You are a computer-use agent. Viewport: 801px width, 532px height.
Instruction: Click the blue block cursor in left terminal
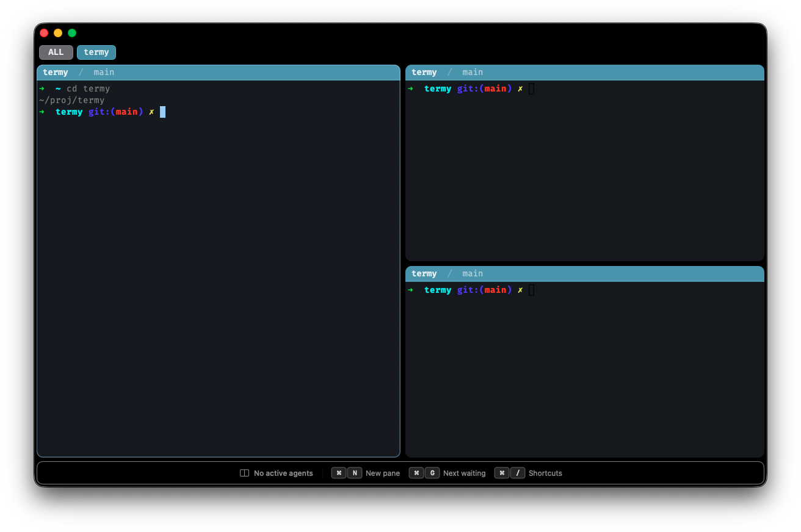(162, 112)
